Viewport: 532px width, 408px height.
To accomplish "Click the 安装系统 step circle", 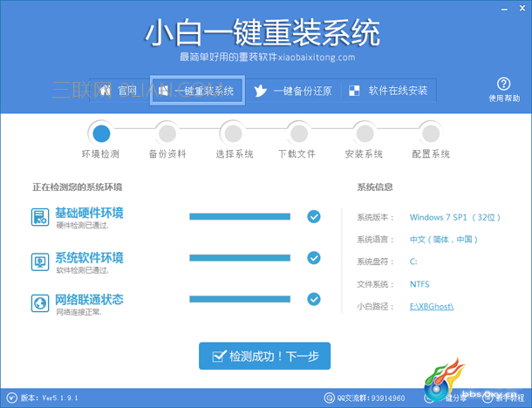I will tap(365, 133).
